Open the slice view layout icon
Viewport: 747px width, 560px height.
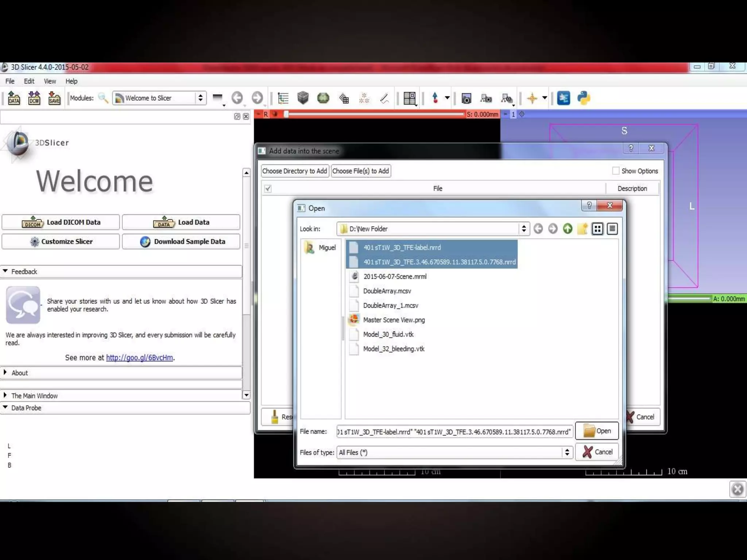(x=410, y=98)
